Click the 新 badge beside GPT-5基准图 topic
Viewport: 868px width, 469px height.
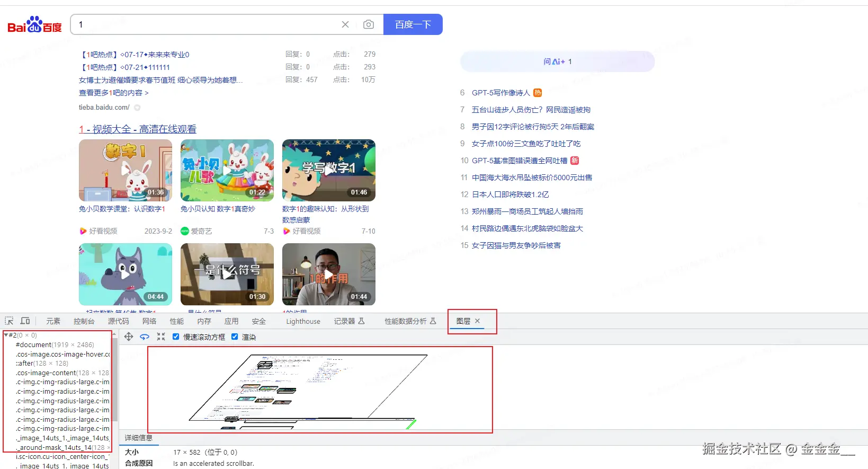[x=575, y=161]
